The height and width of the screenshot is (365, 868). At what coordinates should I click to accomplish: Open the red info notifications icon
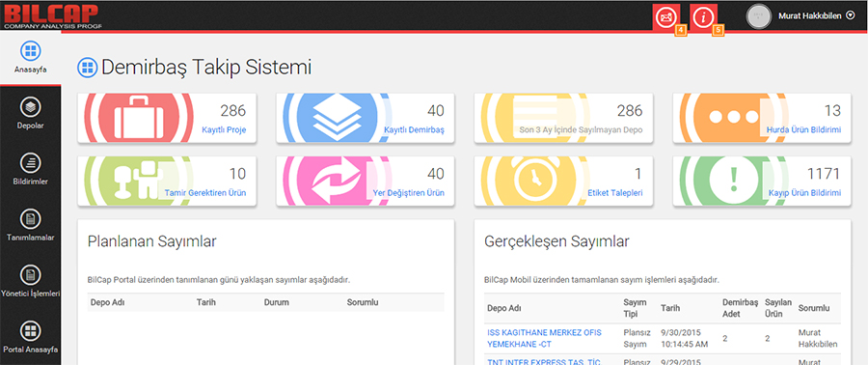(704, 17)
